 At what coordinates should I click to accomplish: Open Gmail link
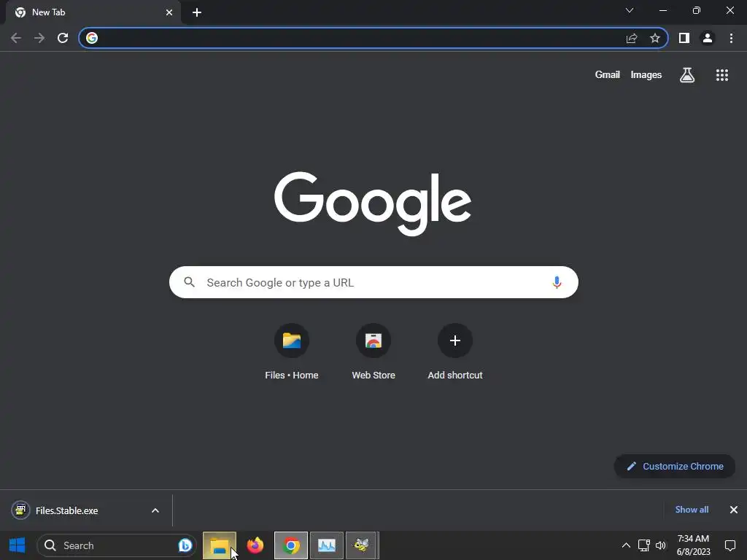coord(608,75)
